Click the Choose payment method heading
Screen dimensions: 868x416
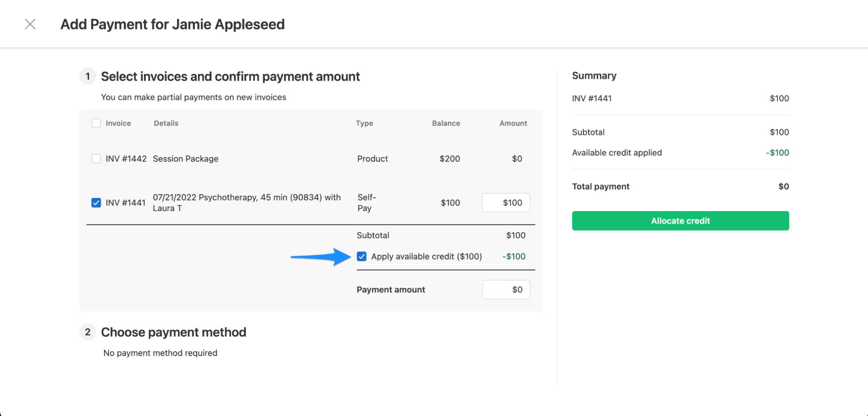click(x=173, y=331)
